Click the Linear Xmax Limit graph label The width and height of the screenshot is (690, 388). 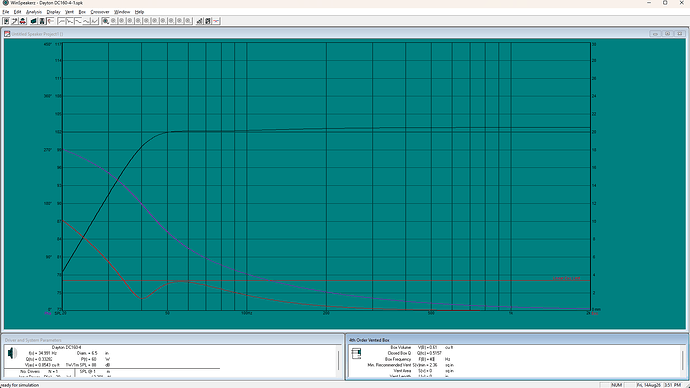(567, 278)
